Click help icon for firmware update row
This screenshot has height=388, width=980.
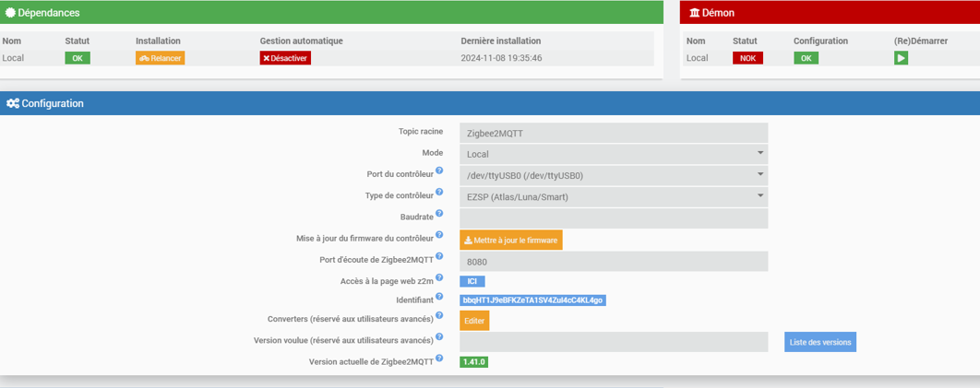(439, 234)
